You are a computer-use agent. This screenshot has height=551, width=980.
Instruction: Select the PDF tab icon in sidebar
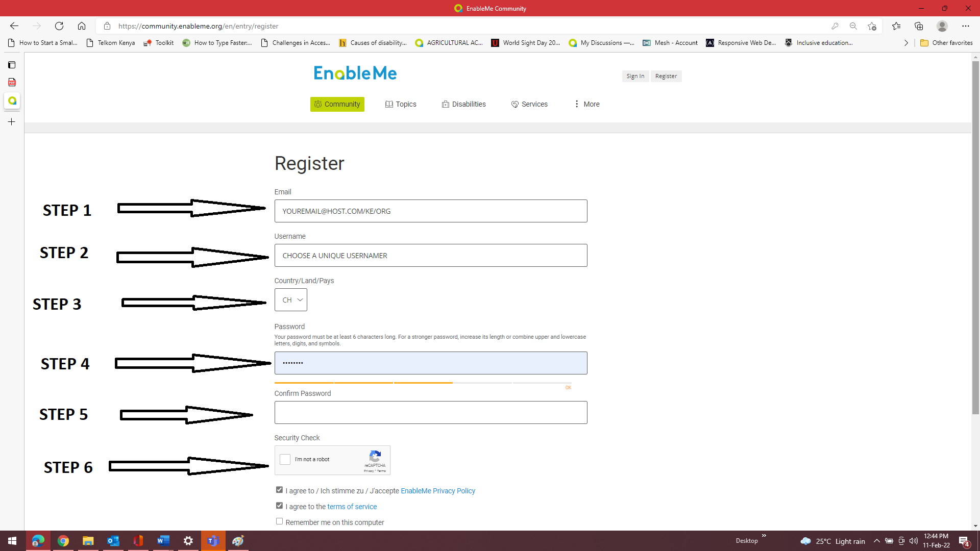(x=12, y=82)
